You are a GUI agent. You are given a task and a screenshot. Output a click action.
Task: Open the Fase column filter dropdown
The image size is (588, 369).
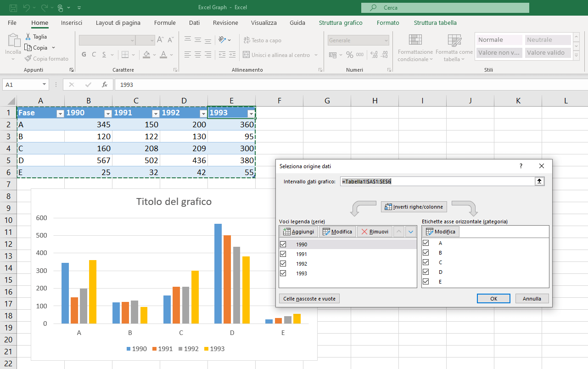(60, 114)
